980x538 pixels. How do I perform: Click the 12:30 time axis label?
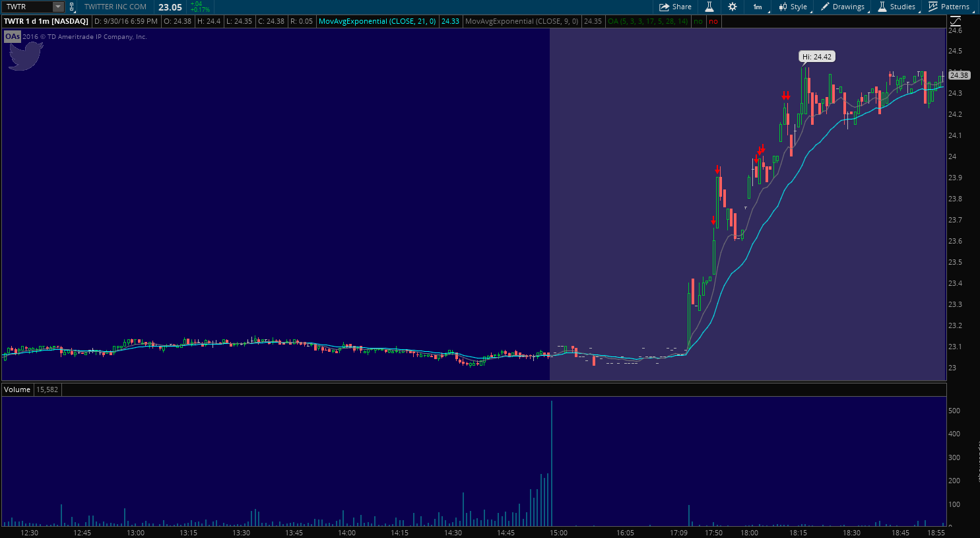pos(29,533)
